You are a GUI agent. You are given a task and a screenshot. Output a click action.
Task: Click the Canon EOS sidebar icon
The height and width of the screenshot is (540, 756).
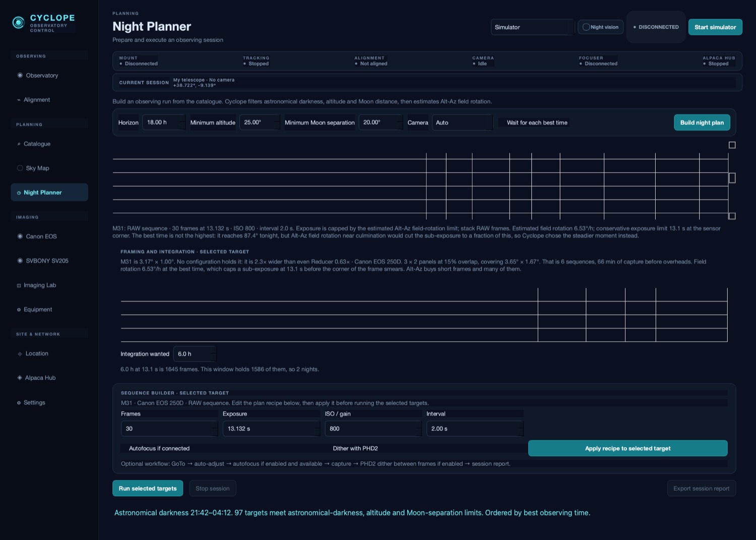[20, 236]
